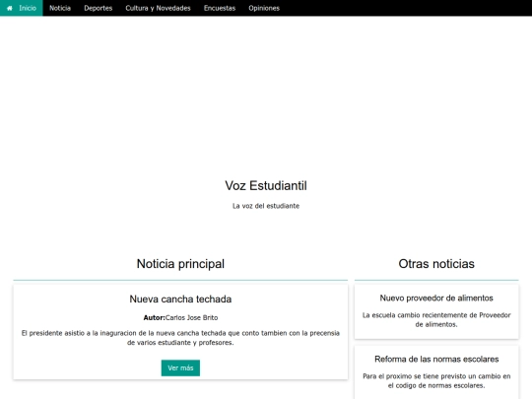
Task: Select the Encuestas menu item
Action: (220, 8)
